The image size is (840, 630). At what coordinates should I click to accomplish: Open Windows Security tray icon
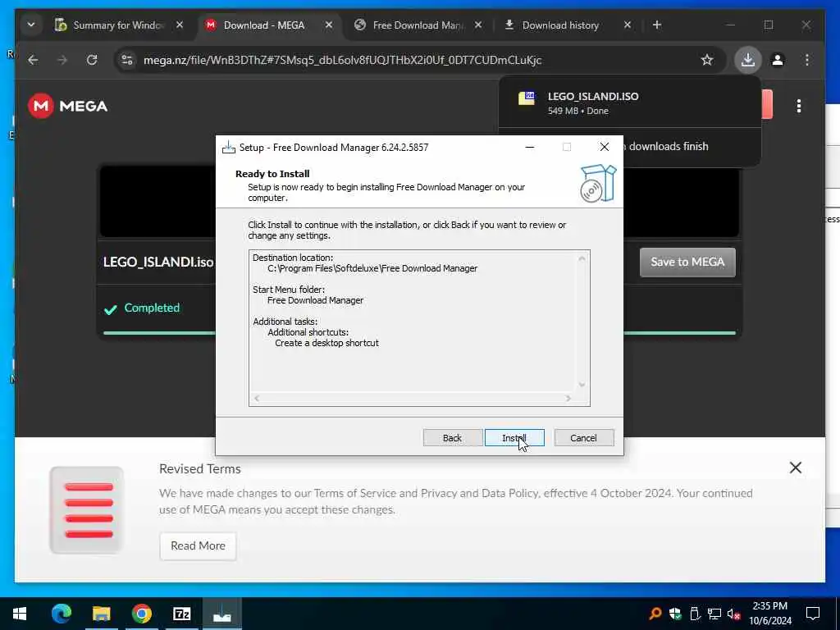[675, 614]
